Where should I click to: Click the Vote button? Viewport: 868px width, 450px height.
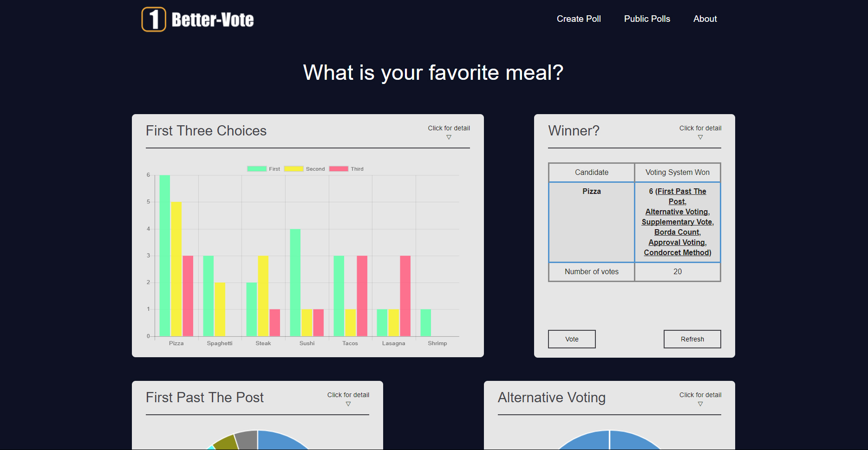(x=572, y=339)
